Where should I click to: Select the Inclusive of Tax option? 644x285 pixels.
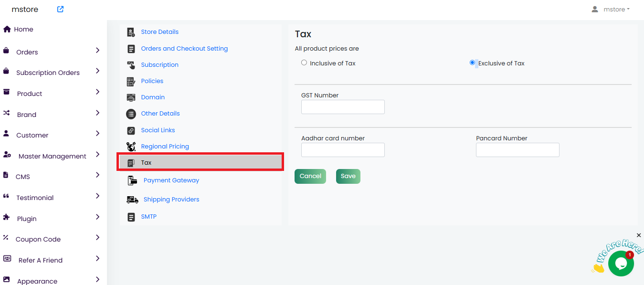click(x=304, y=63)
